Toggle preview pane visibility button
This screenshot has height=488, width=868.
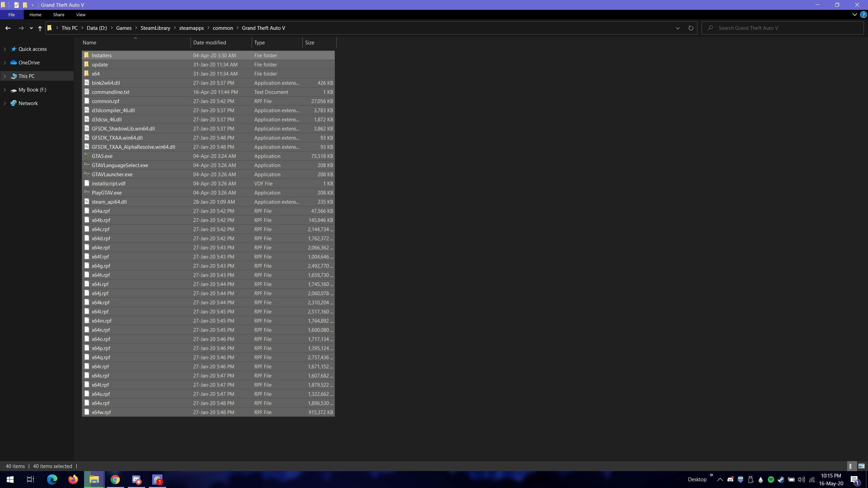click(861, 466)
